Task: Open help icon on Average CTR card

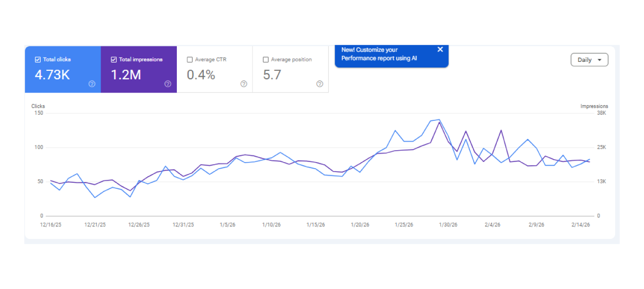Action: (244, 84)
